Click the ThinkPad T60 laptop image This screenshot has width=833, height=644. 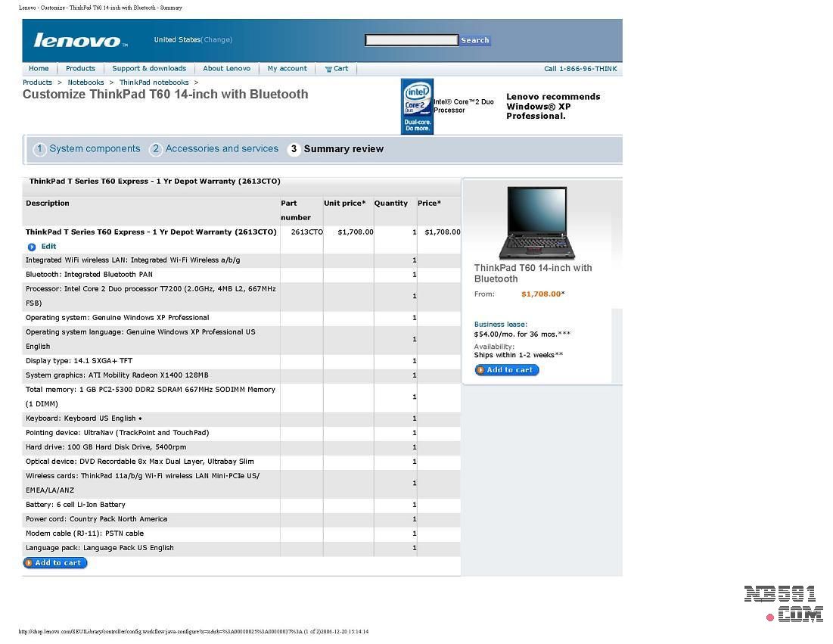pos(537,223)
